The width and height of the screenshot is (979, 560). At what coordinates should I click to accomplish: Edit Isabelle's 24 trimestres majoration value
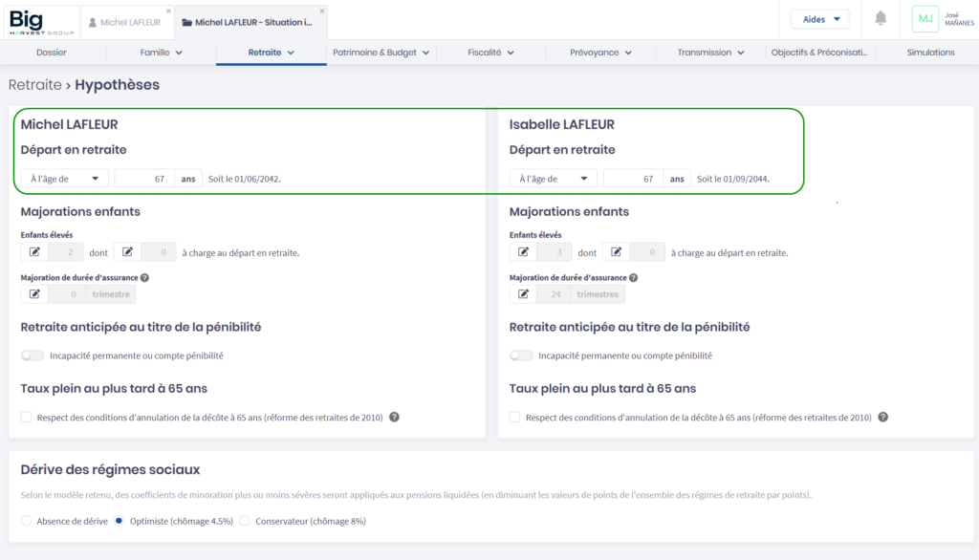click(x=523, y=294)
